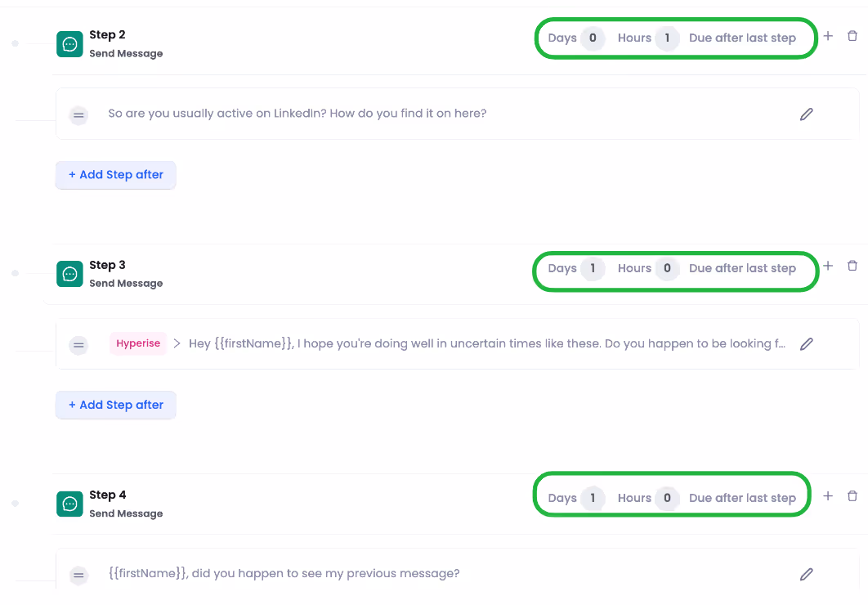Click the drag handle on Step 2's message row
The width and height of the screenshot is (868, 605).
[78, 115]
